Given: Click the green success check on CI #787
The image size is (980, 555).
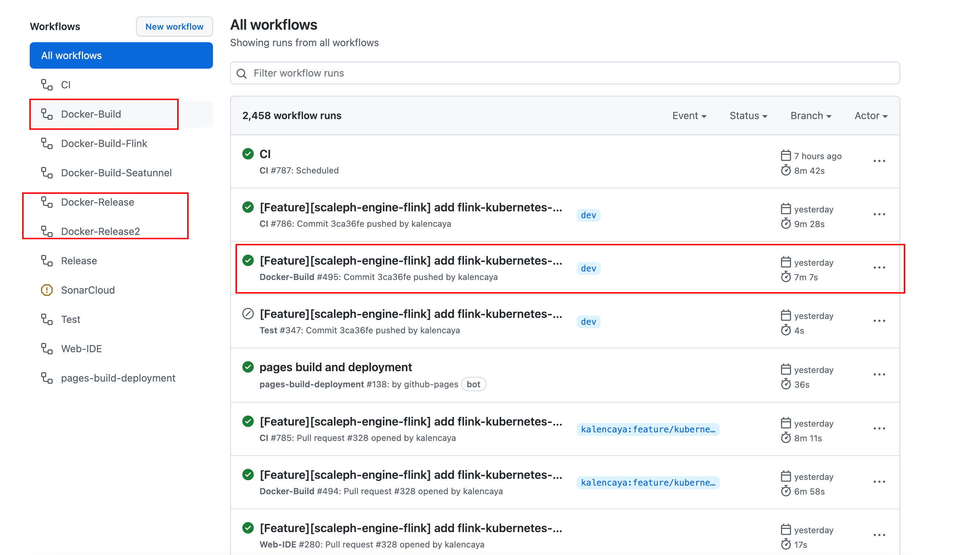Looking at the screenshot, I should click(248, 154).
